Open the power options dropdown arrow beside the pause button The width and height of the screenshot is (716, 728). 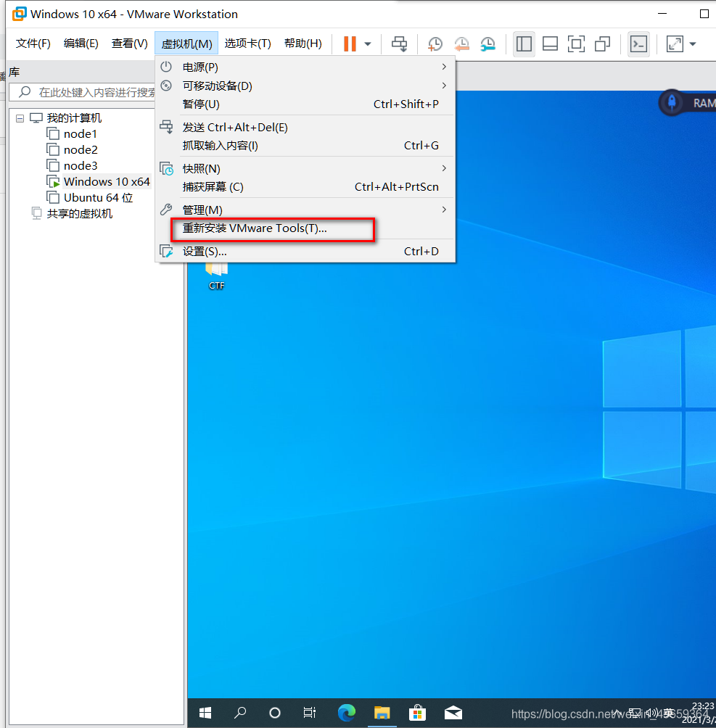pyautogui.click(x=368, y=44)
